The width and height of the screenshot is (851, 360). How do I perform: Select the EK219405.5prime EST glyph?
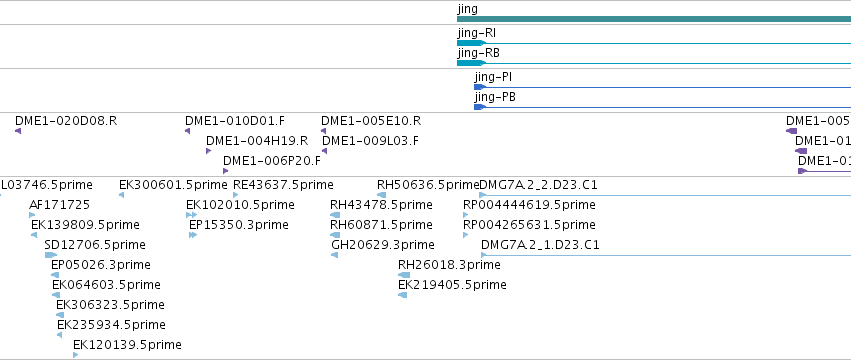tap(403, 295)
